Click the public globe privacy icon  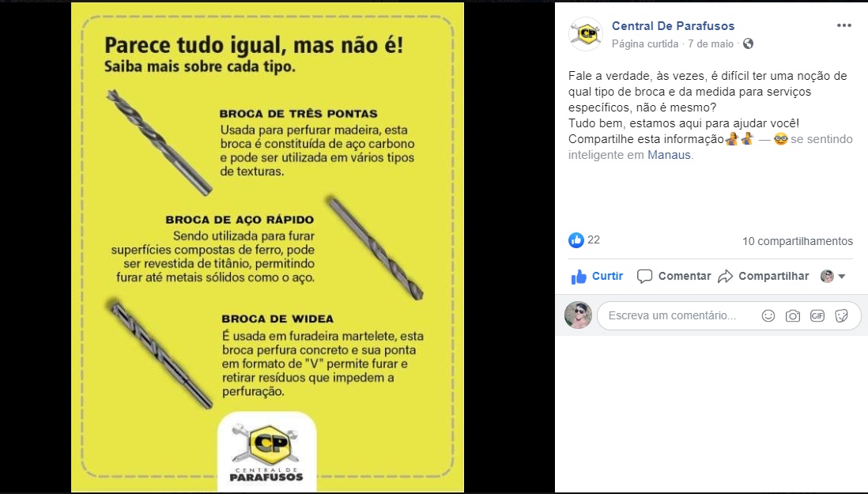[x=748, y=43]
